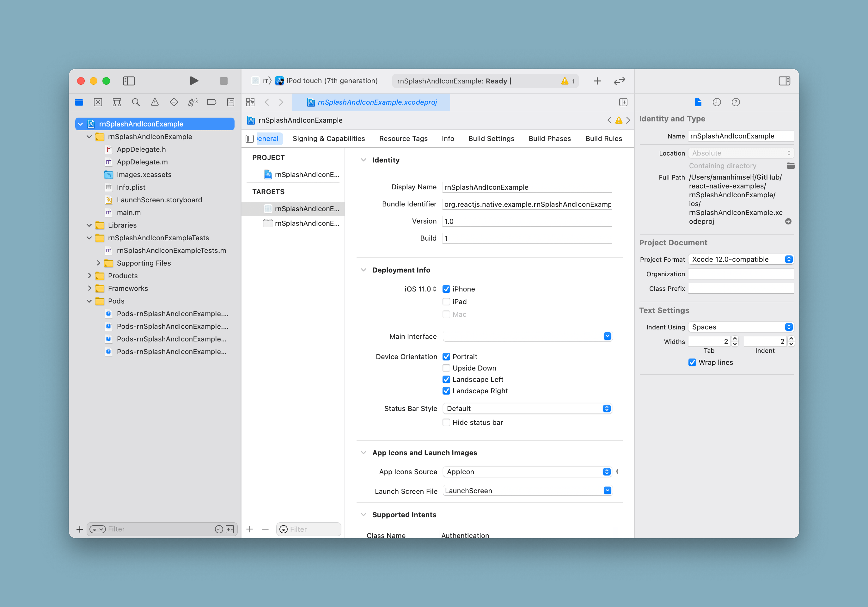Toggle the navigator sidebar panel
This screenshot has width=868, height=607.
point(129,81)
